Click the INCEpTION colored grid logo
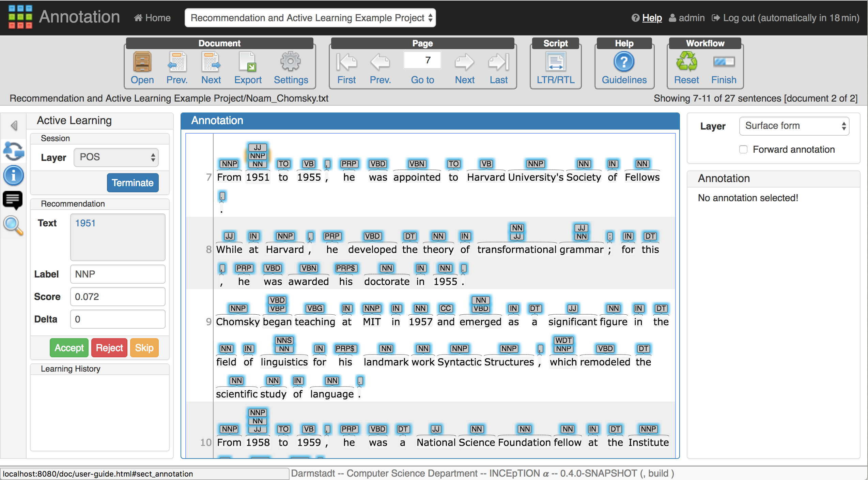This screenshot has width=868, height=480. (x=20, y=17)
